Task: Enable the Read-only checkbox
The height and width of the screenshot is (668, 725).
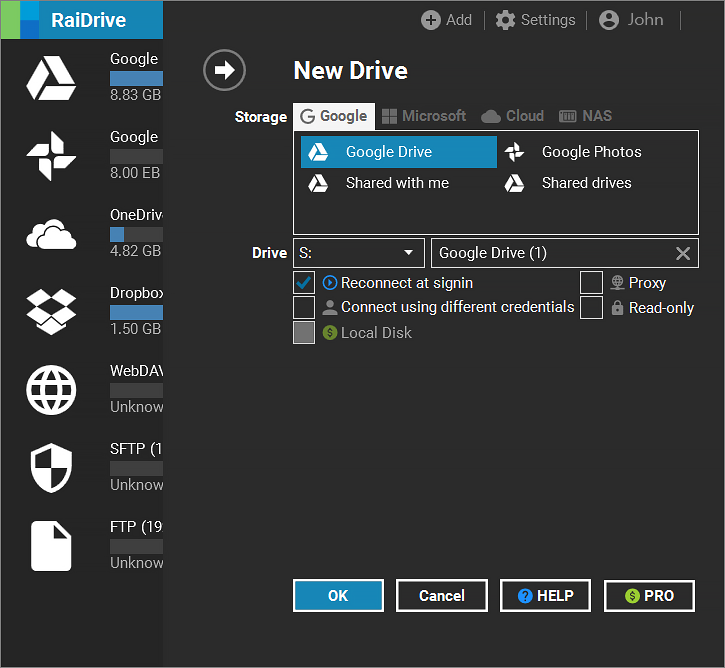Action: [x=591, y=307]
